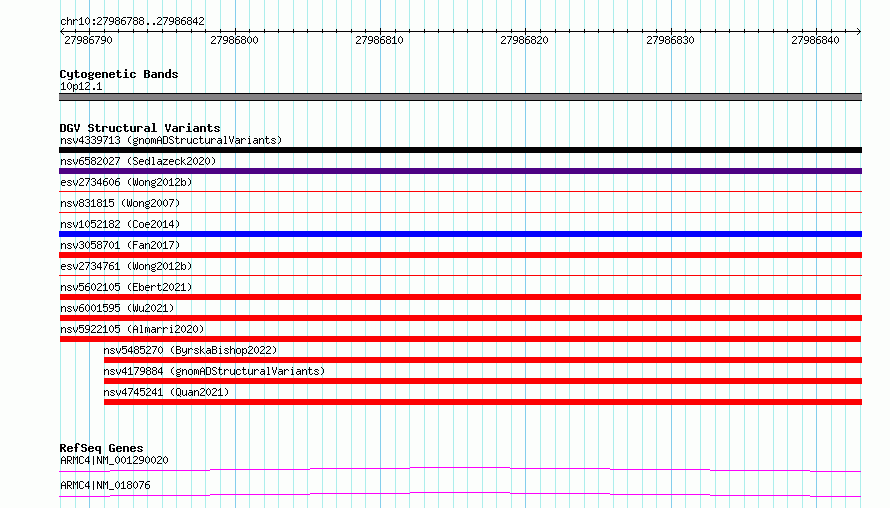Click ruler position 27986800
Image resolution: width=890 pixels, height=508 pixels.
[234, 40]
